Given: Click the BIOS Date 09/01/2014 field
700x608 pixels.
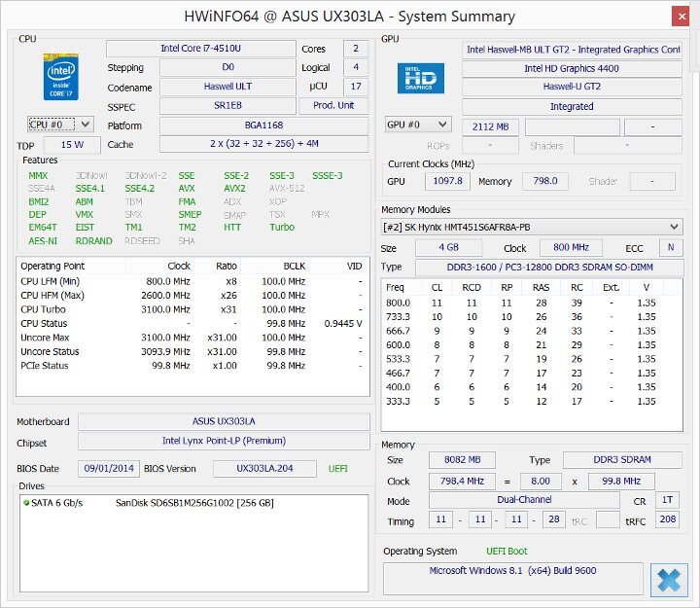Looking at the screenshot, I should click(x=109, y=468).
